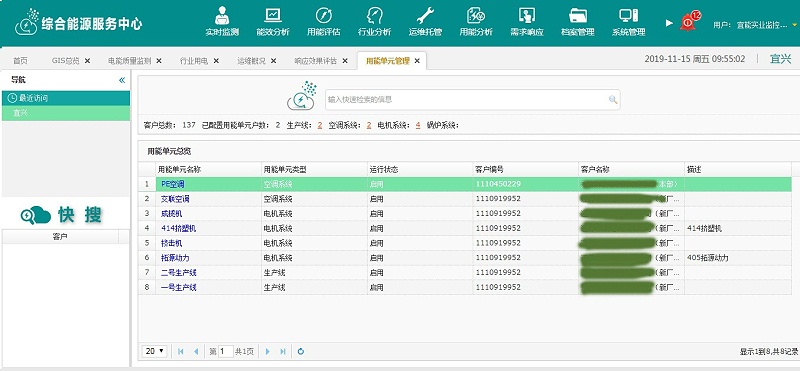The image size is (800, 371).
Task: Open 实时监测 real-time monitoring icon
Action: click(222, 15)
